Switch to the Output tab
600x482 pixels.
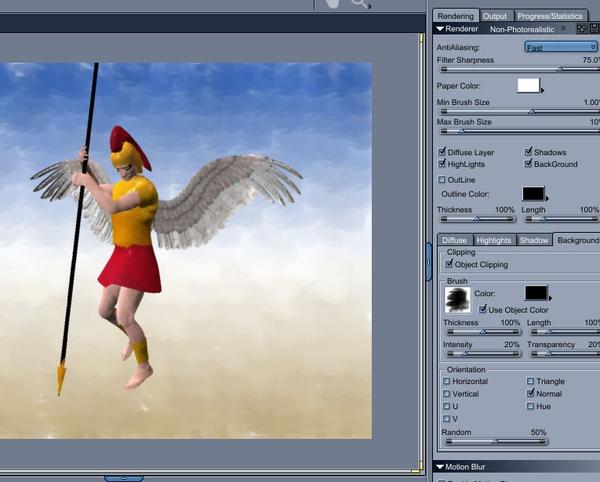494,16
